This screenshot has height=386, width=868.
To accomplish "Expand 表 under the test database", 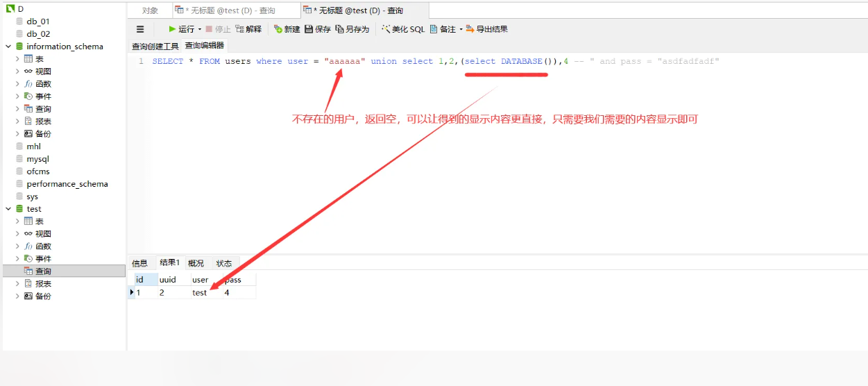I will point(17,221).
